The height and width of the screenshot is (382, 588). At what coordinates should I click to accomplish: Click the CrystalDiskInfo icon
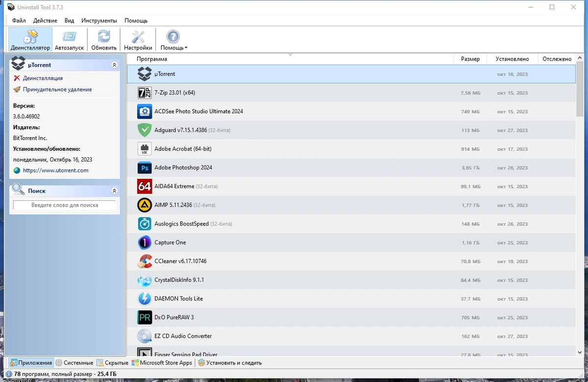point(145,280)
